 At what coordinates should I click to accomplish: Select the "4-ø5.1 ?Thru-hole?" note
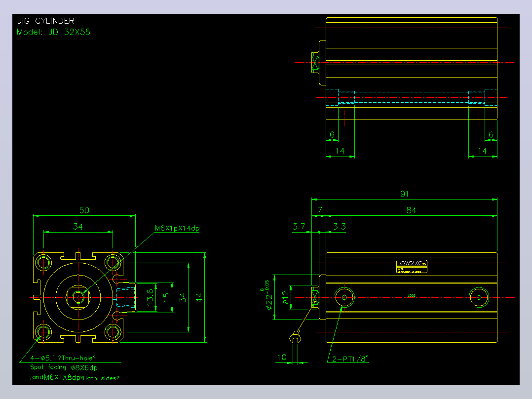pos(63,358)
